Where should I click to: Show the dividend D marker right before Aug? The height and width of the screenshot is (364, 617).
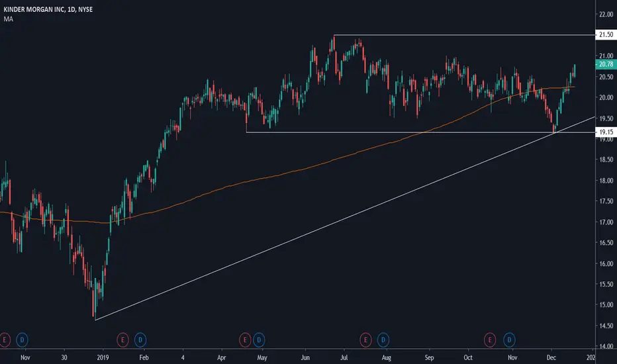pyautogui.click(x=383, y=340)
